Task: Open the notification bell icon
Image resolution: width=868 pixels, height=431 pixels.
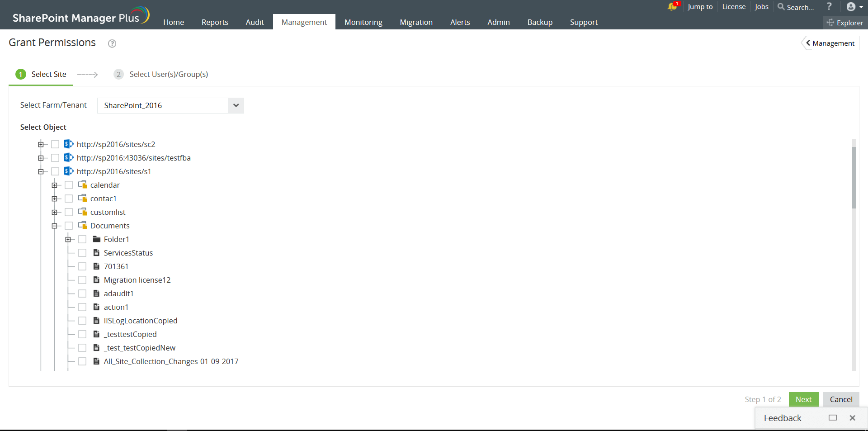Action: [672, 7]
